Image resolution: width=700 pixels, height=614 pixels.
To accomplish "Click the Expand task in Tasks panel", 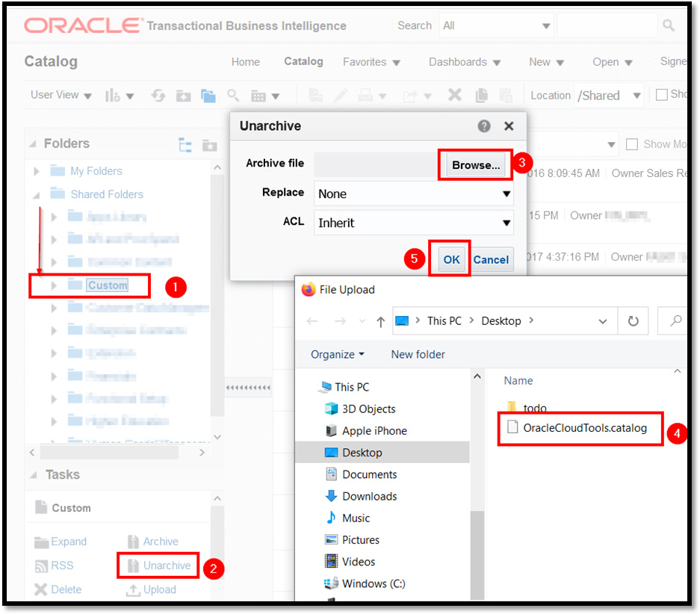I will 61,542.
